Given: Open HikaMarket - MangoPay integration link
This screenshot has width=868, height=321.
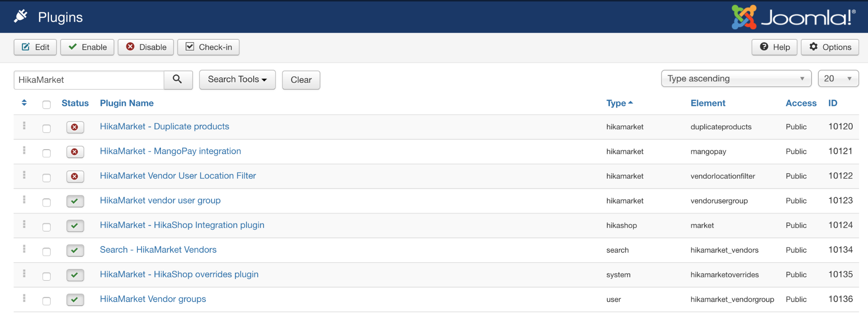Looking at the screenshot, I should [x=170, y=151].
